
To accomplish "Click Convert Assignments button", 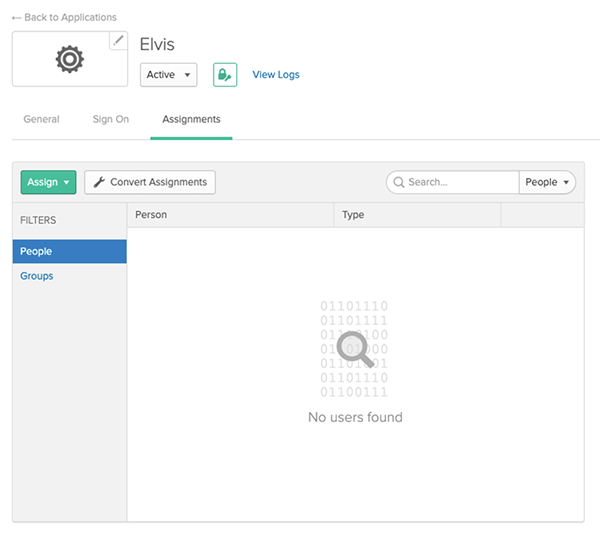I will [x=150, y=182].
